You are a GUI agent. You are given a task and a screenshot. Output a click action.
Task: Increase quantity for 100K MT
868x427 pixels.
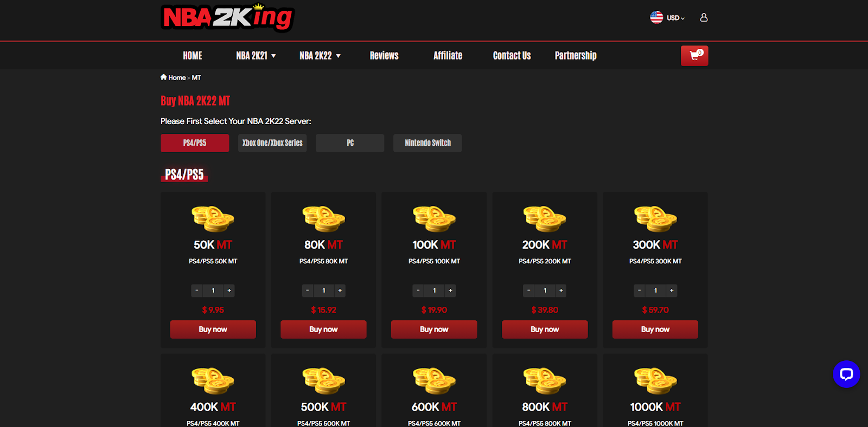450,290
